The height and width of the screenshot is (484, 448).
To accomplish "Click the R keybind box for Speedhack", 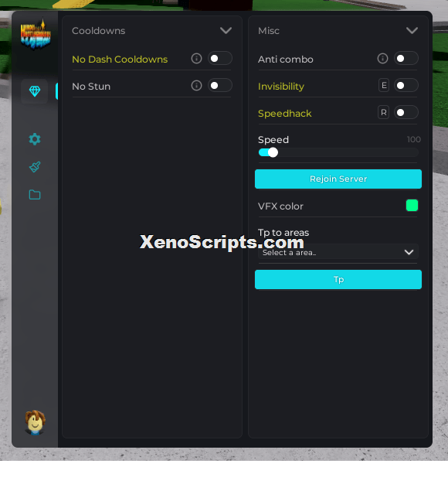I will [384, 112].
